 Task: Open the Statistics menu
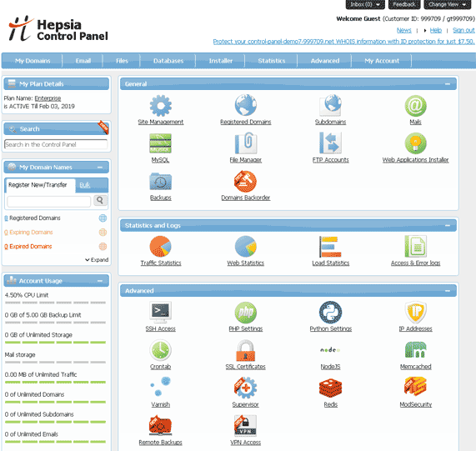coord(272,61)
